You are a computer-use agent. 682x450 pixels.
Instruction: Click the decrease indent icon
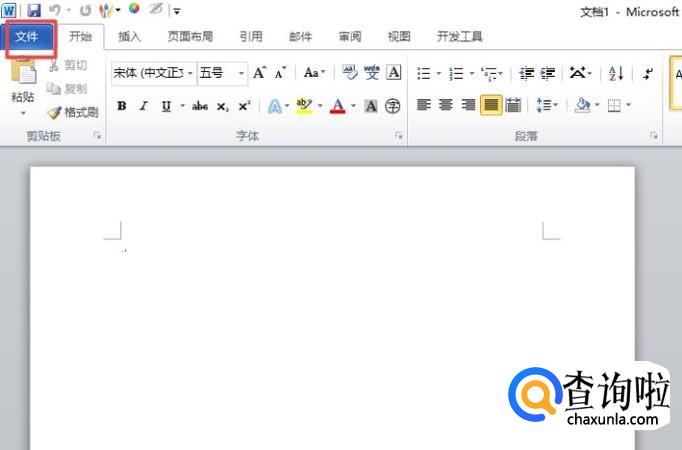click(x=527, y=73)
